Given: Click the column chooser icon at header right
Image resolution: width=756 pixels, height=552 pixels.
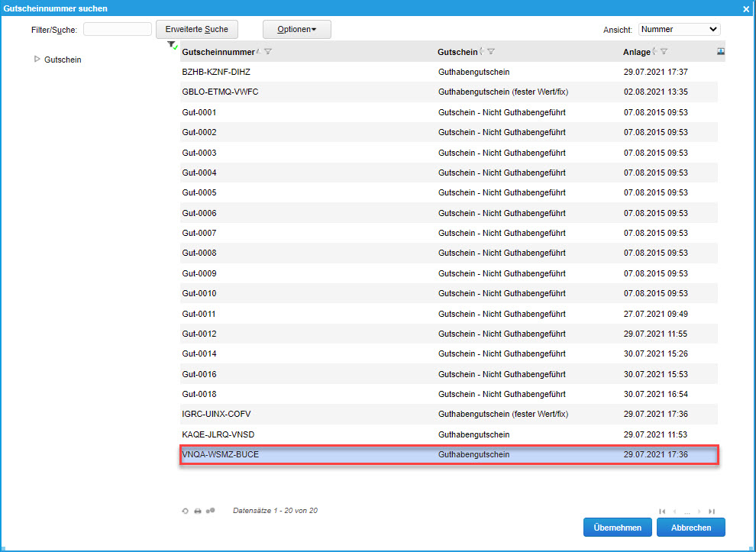Looking at the screenshot, I should (x=721, y=51).
